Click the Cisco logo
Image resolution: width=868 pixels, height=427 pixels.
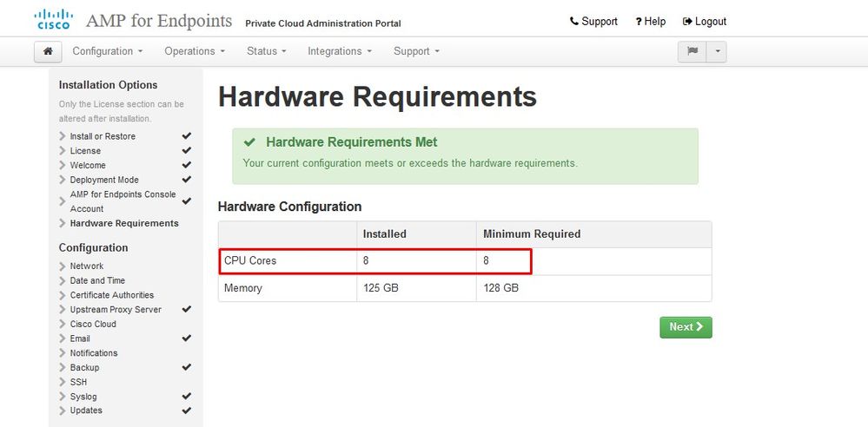tap(53, 20)
